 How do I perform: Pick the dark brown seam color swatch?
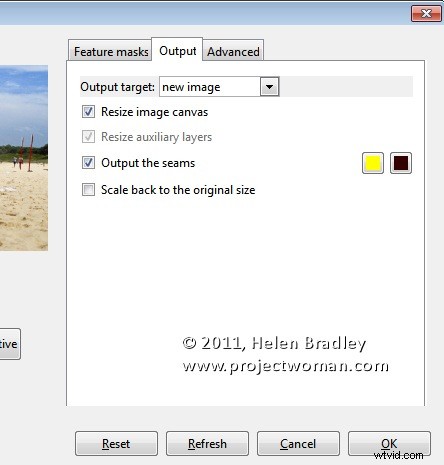[x=401, y=163]
